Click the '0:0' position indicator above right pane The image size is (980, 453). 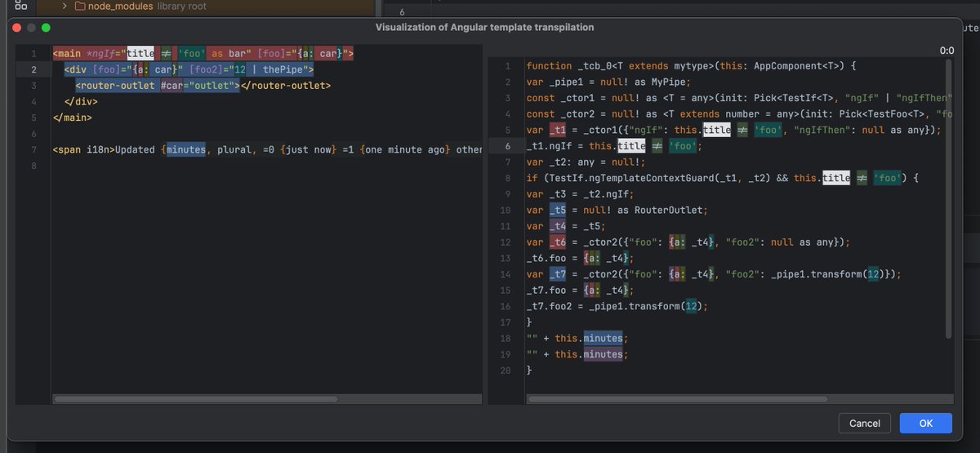pos(947,50)
